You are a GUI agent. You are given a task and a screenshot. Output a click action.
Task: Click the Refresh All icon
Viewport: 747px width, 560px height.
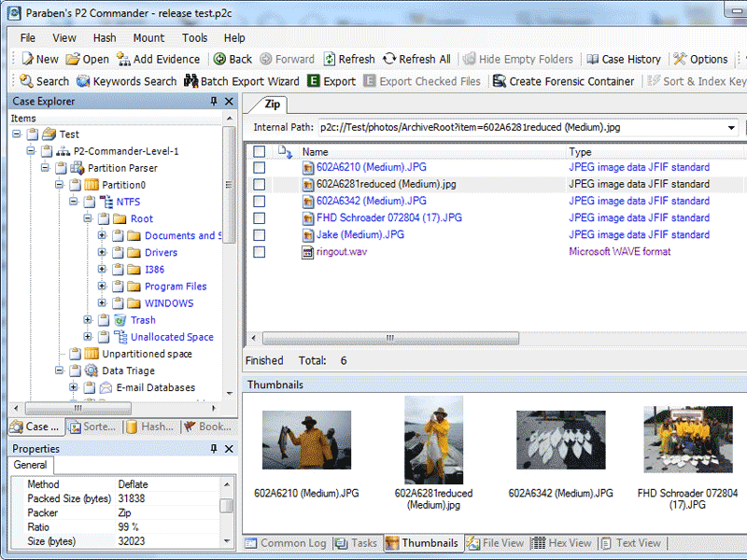click(x=389, y=59)
